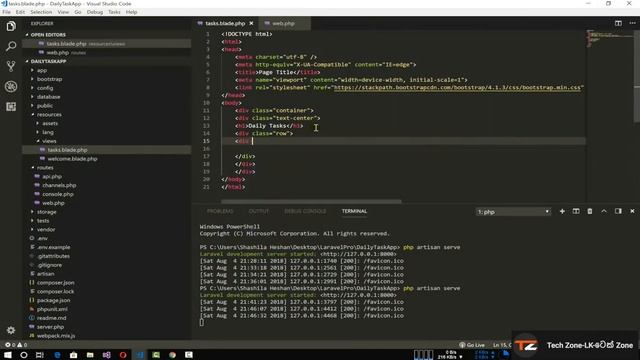Collapse the views folder

tap(49, 141)
